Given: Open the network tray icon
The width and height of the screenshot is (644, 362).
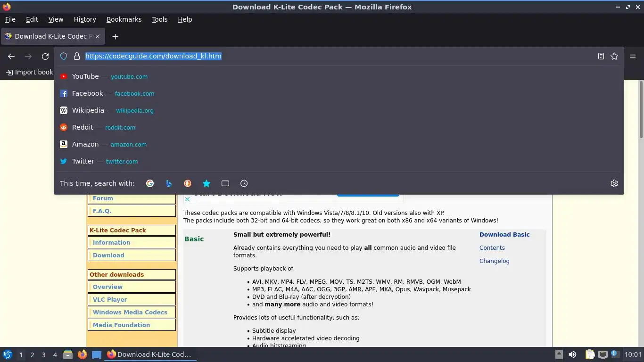Looking at the screenshot, I should (603, 354).
